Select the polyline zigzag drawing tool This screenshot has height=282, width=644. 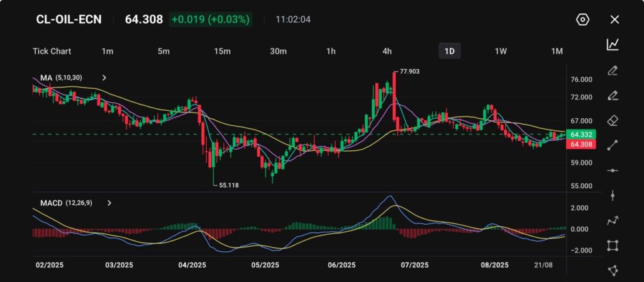pyautogui.click(x=613, y=220)
